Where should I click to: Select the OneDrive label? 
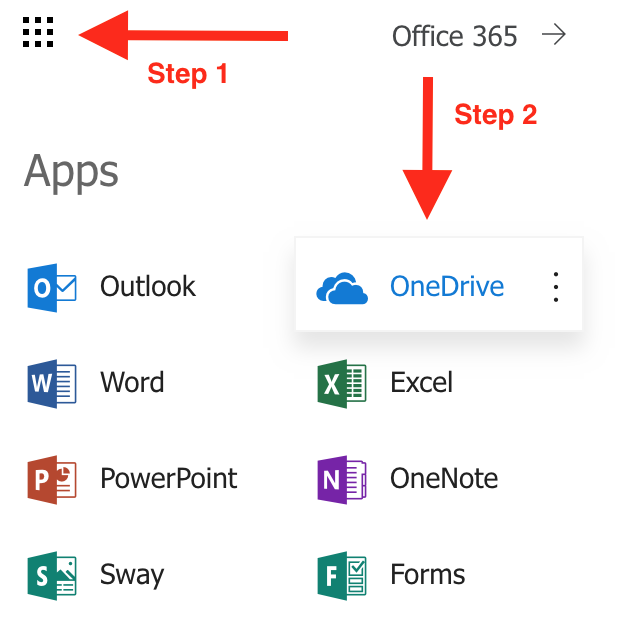[x=447, y=286]
